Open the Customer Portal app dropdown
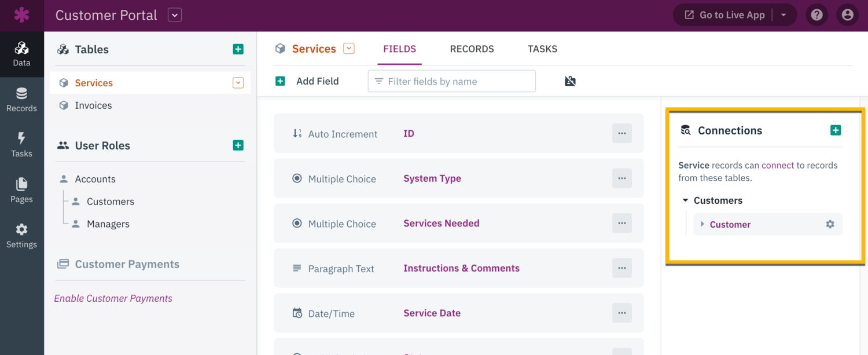 pos(175,15)
